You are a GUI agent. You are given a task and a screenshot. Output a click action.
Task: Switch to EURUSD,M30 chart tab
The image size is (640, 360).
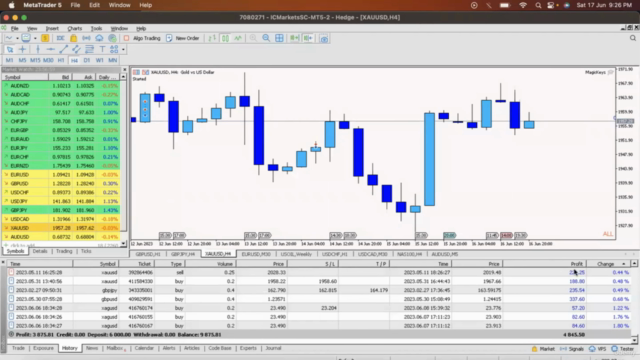pos(256,254)
